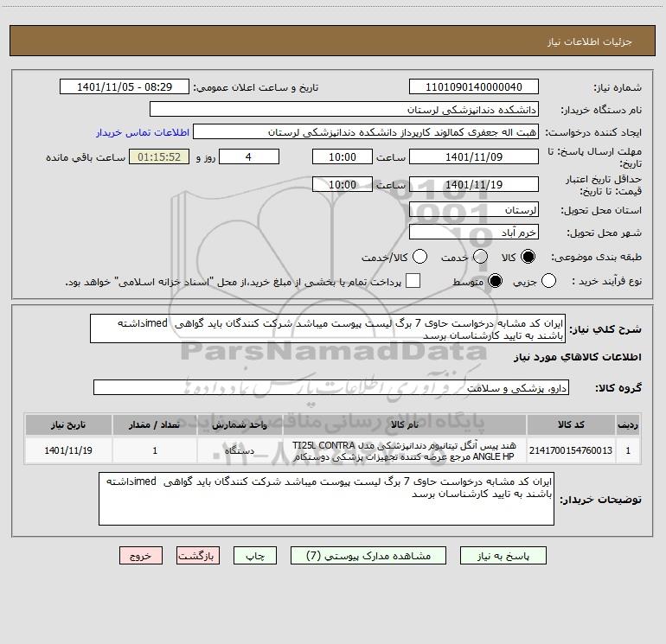Click the تاریخ نیاز column header

[x=68, y=424]
